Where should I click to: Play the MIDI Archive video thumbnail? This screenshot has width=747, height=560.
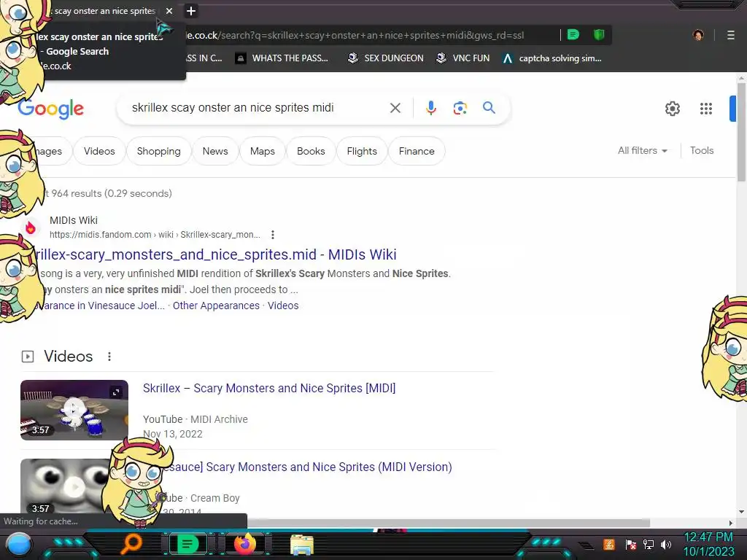click(x=74, y=410)
